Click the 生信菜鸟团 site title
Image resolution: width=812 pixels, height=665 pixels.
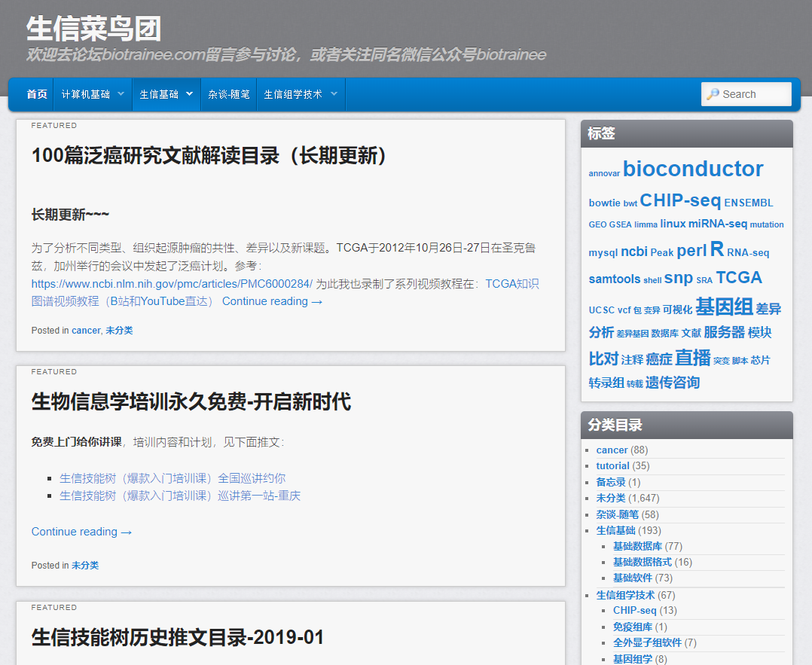tap(93, 29)
